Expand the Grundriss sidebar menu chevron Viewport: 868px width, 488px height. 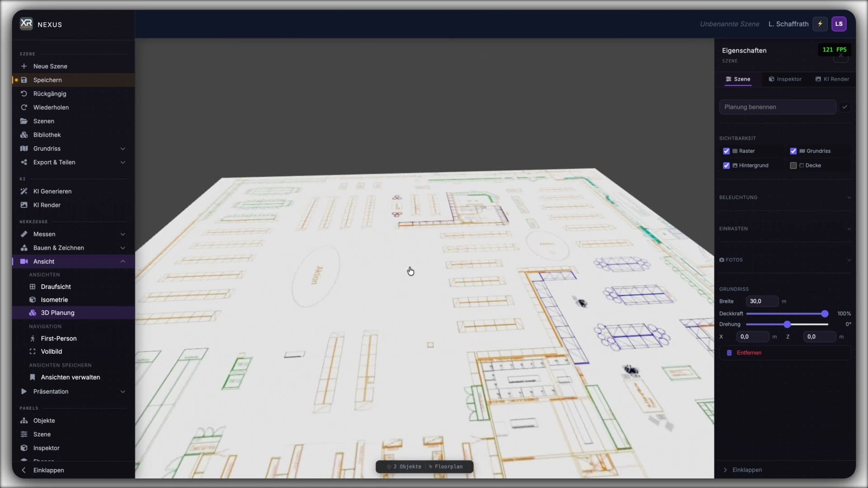(x=123, y=149)
